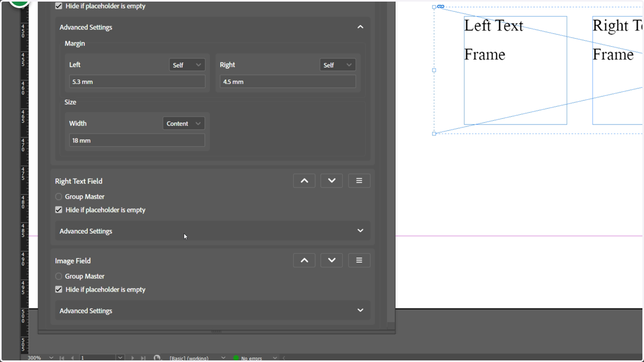Go to next page in status bar
This screenshot has height=362, width=644.
133,358
